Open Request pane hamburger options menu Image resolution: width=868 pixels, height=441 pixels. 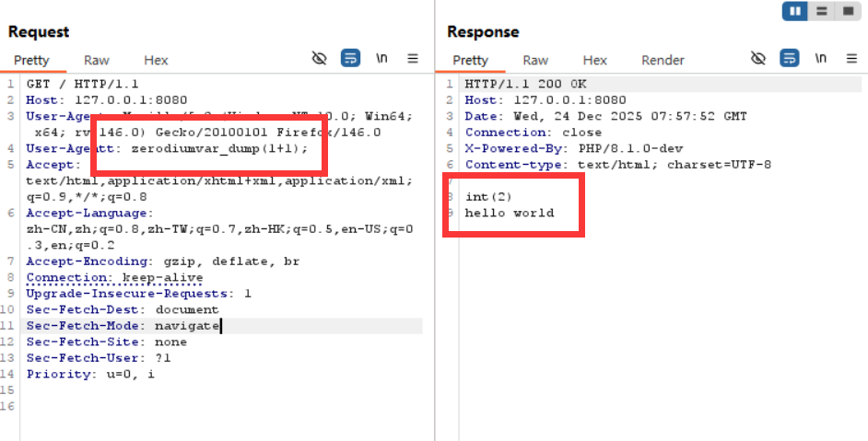pos(413,58)
